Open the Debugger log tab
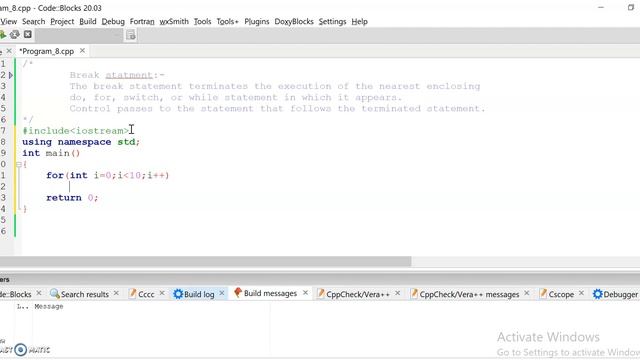The height and width of the screenshot is (360, 640). click(616, 294)
